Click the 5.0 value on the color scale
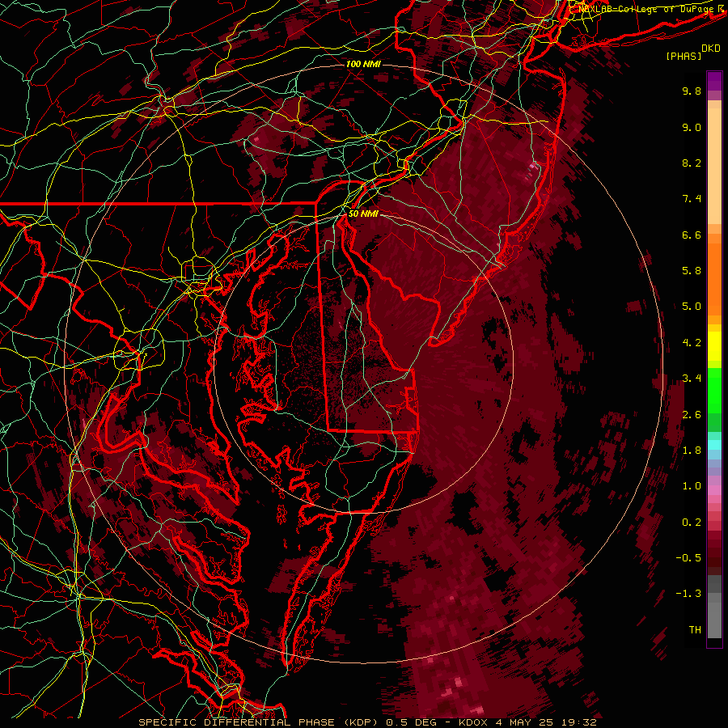The image size is (728, 728). (x=692, y=307)
